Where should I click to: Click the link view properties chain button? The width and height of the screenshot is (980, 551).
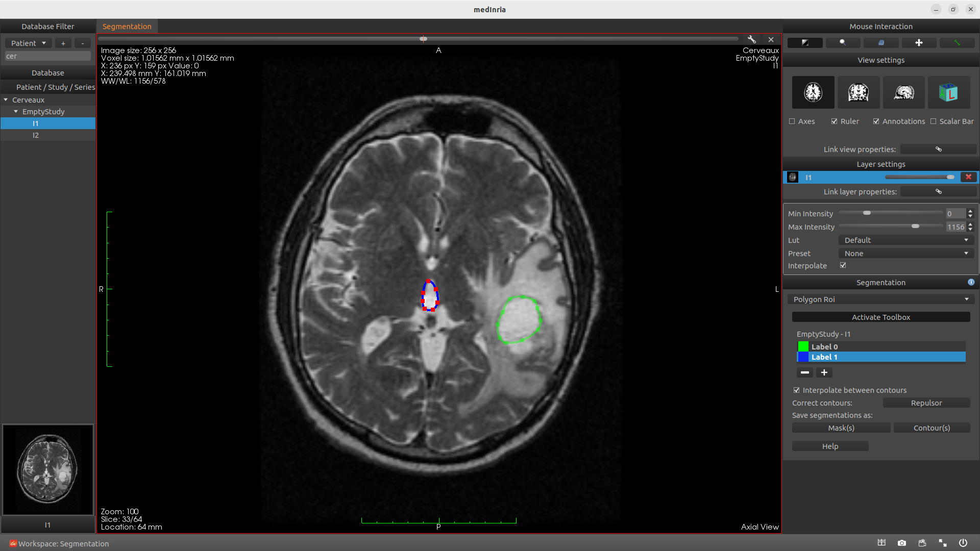(x=938, y=149)
